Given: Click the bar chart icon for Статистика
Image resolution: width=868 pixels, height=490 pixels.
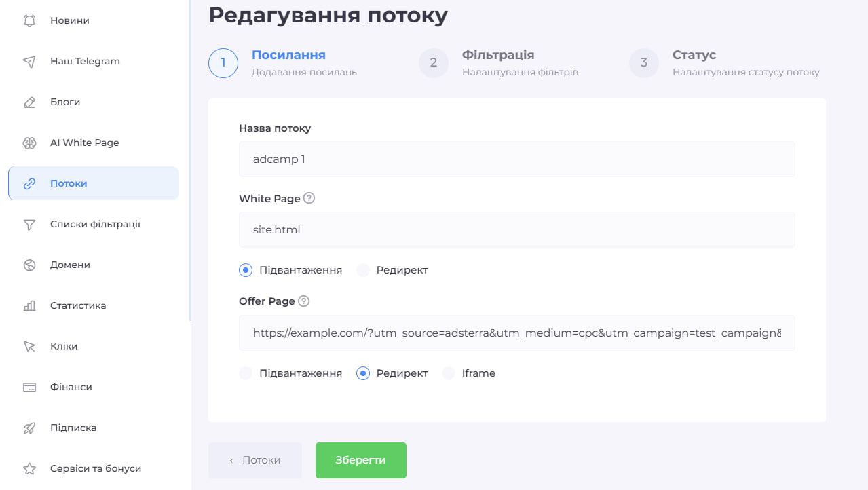Looking at the screenshot, I should tap(29, 305).
